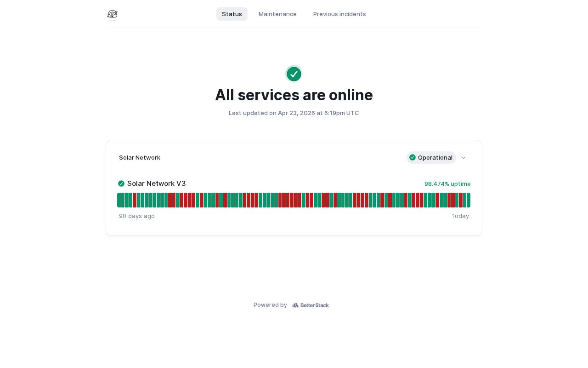
Task: Click the "90 days ago" label
Action: pos(137,216)
